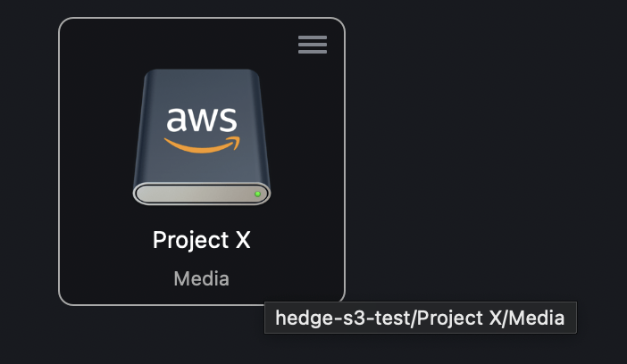Click the hedge-s3-test/Project X/Media tooltip
This screenshot has width=627, height=364.
(x=420, y=318)
